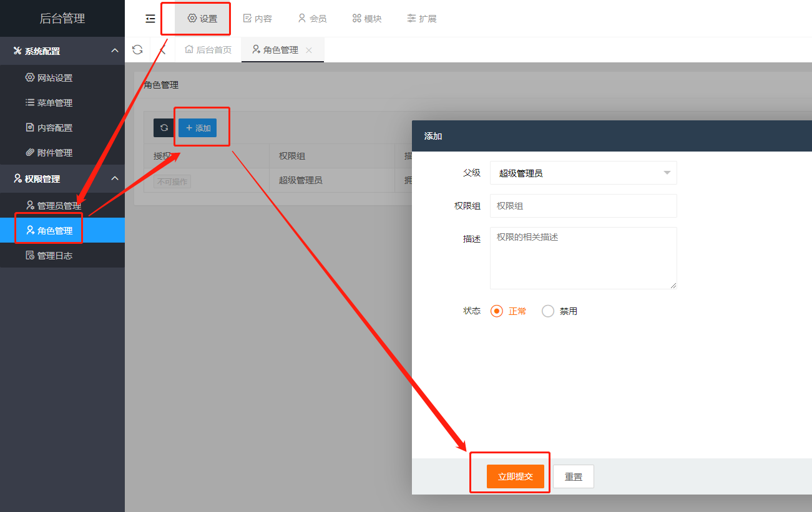The width and height of the screenshot is (812, 512).
Task: Click the 权限组 text input field
Action: [x=583, y=206]
